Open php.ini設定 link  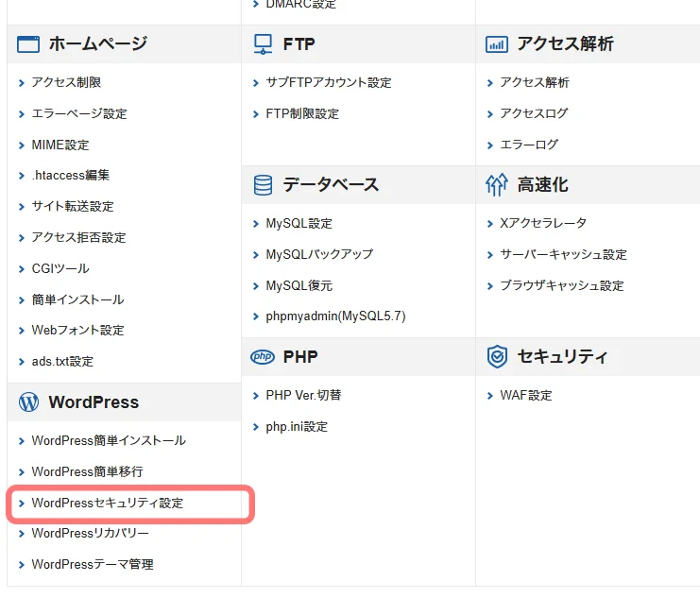[297, 427]
